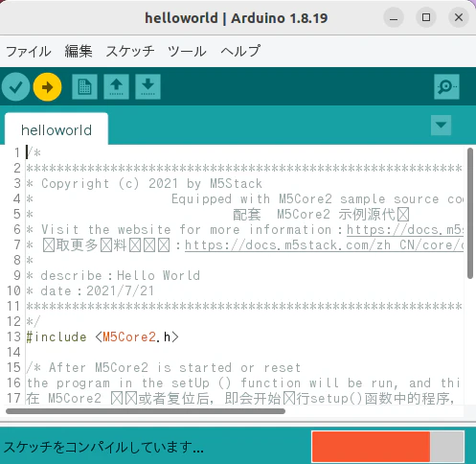Image resolution: width=476 pixels, height=464 pixels.
Task: Click the docs.m5stack.com/zh_CN link on line 7
Action: point(324,244)
